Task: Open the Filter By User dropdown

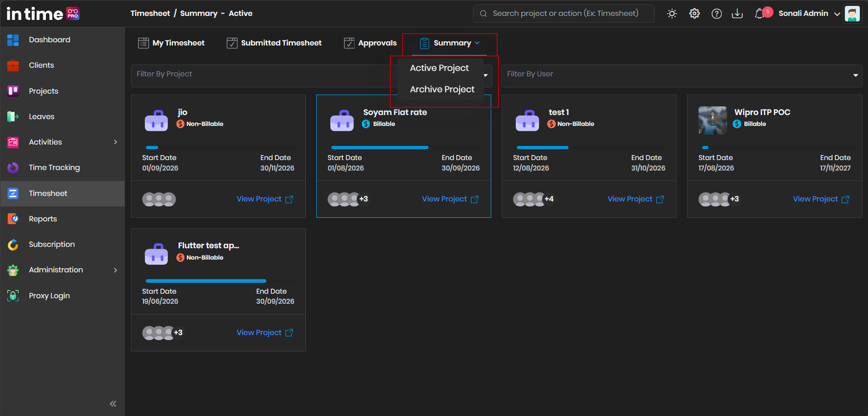Action: pyautogui.click(x=682, y=75)
